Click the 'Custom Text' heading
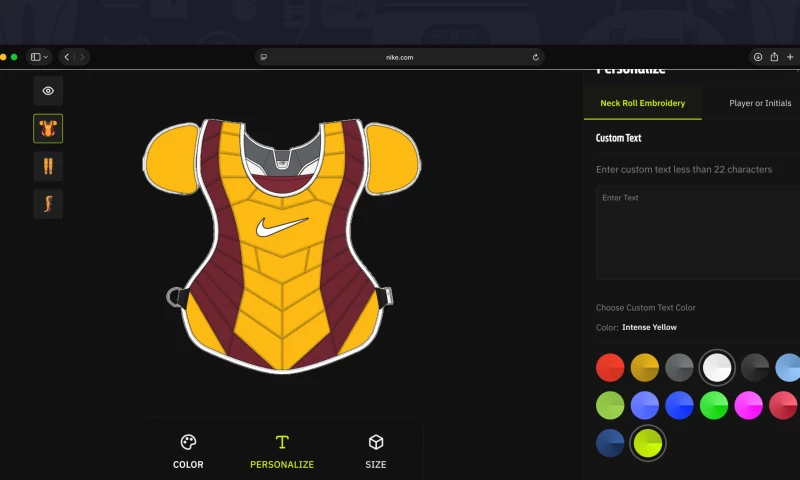This screenshot has width=800, height=480. [x=618, y=138]
